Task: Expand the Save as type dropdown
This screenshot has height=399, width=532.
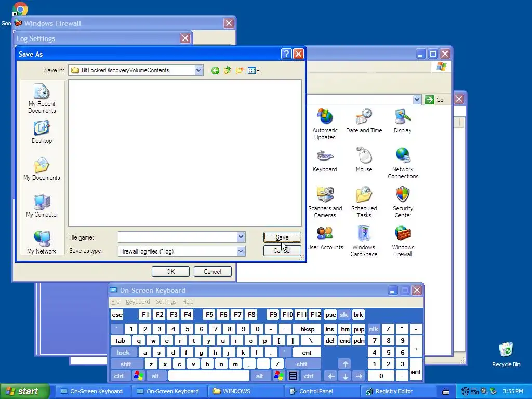Action: [x=241, y=251]
